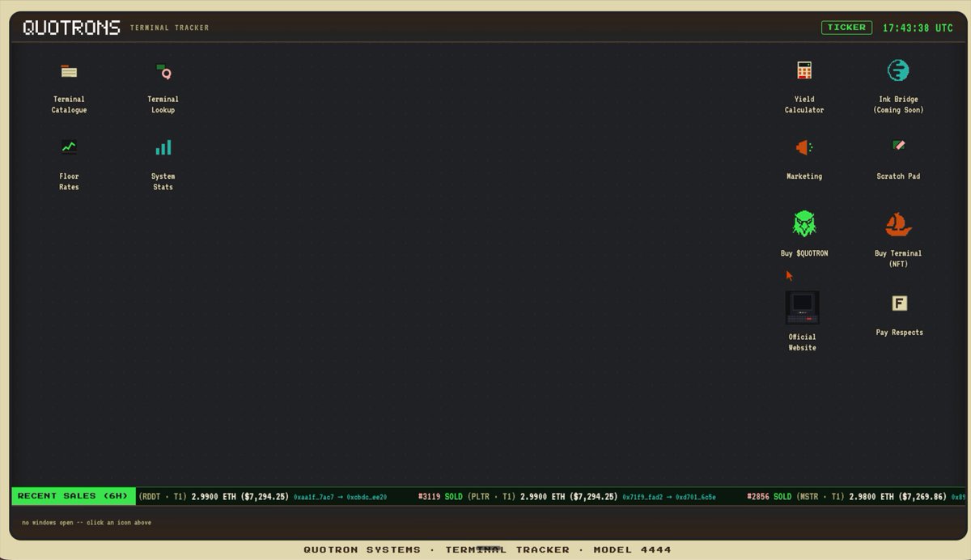This screenshot has height=560, width=971.
Task: Launch the Yield Calculator
Action: (x=804, y=71)
